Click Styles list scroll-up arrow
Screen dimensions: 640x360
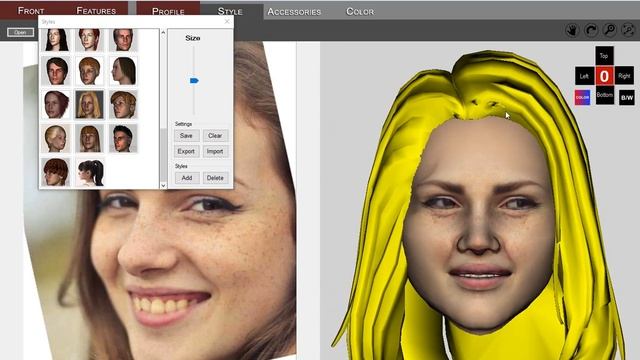tap(163, 32)
